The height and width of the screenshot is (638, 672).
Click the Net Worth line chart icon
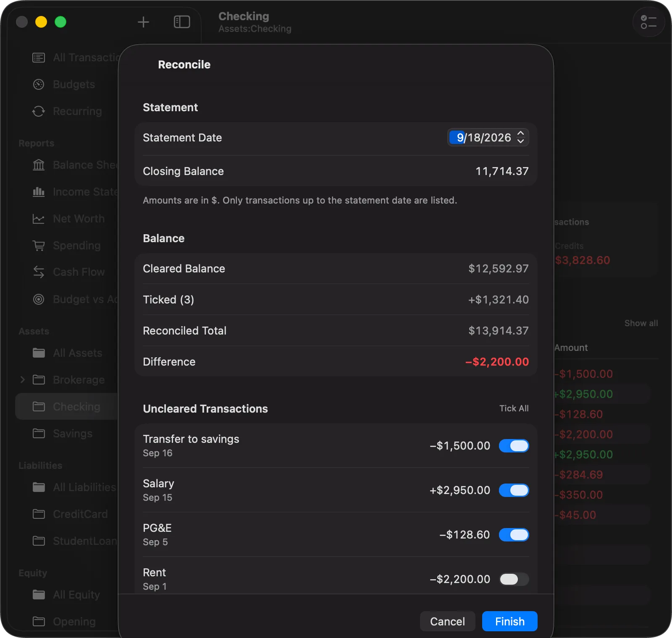click(39, 219)
